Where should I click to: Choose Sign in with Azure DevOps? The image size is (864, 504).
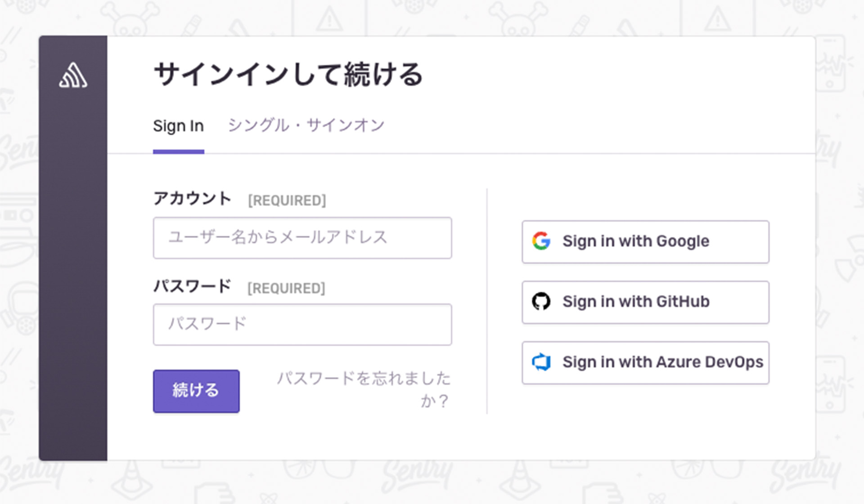tap(645, 362)
